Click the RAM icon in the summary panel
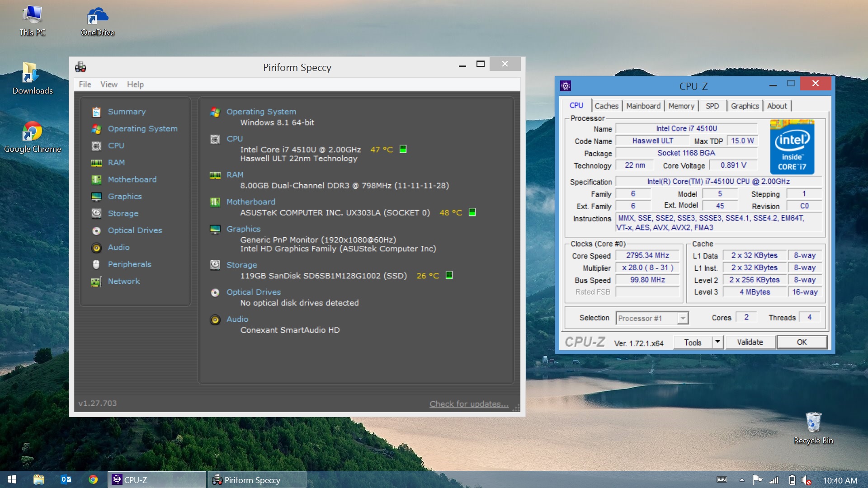The image size is (868, 488). (215, 175)
